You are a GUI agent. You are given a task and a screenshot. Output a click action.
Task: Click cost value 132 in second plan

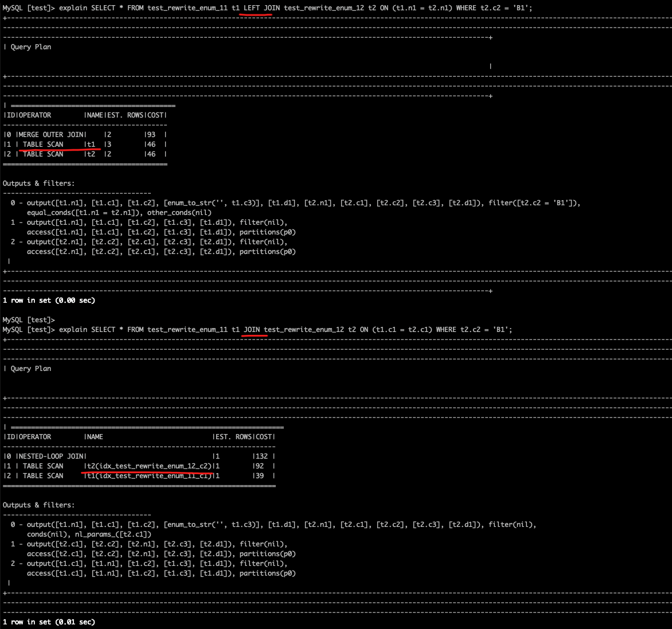tap(261, 456)
